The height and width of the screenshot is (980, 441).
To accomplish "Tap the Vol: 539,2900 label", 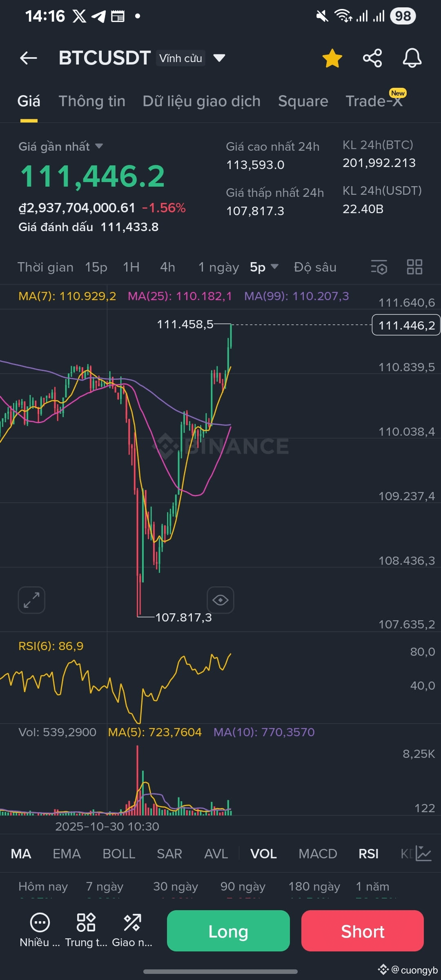I will pos(57,732).
